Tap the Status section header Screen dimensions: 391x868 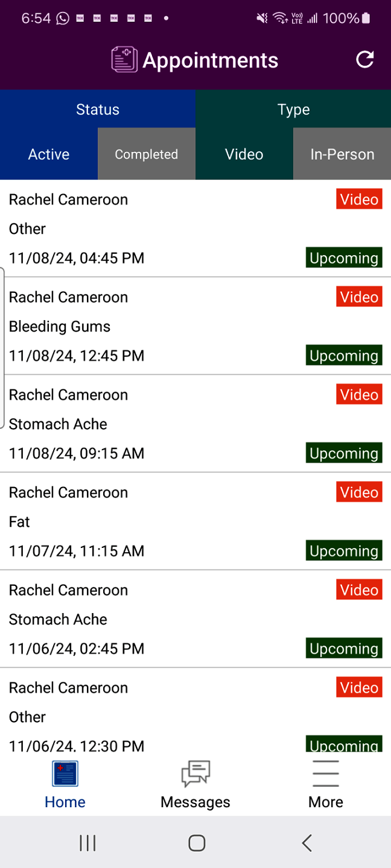[x=98, y=110]
